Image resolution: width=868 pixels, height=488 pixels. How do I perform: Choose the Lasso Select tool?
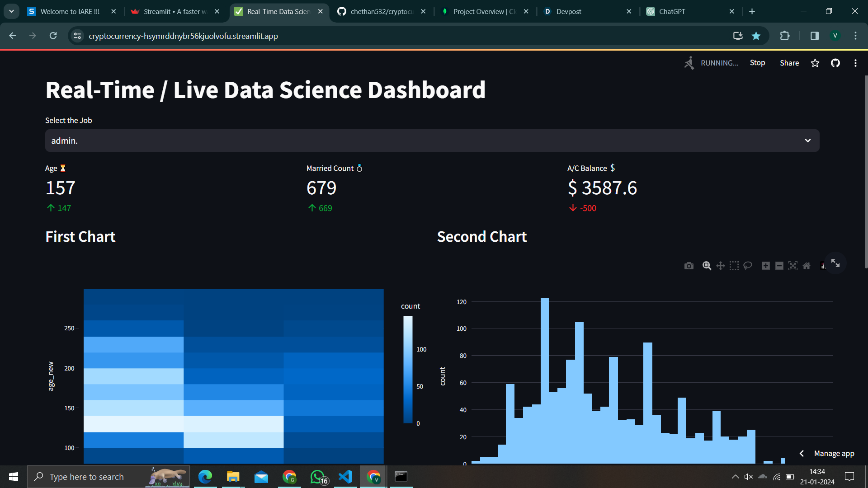(748, 266)
